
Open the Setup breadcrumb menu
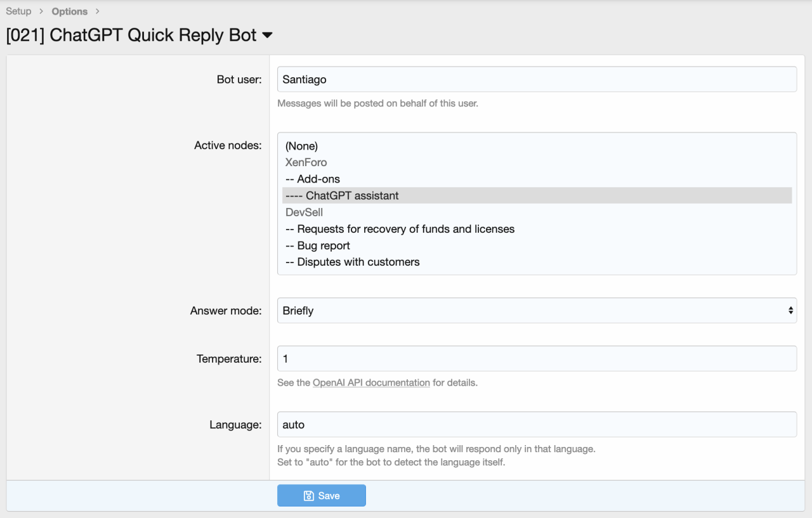[18, 11]
